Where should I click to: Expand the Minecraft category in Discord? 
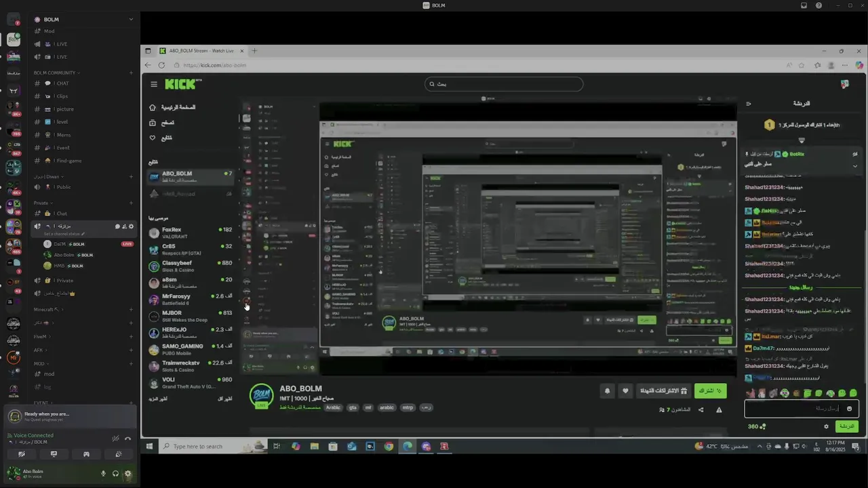click(x=49, y=310)
